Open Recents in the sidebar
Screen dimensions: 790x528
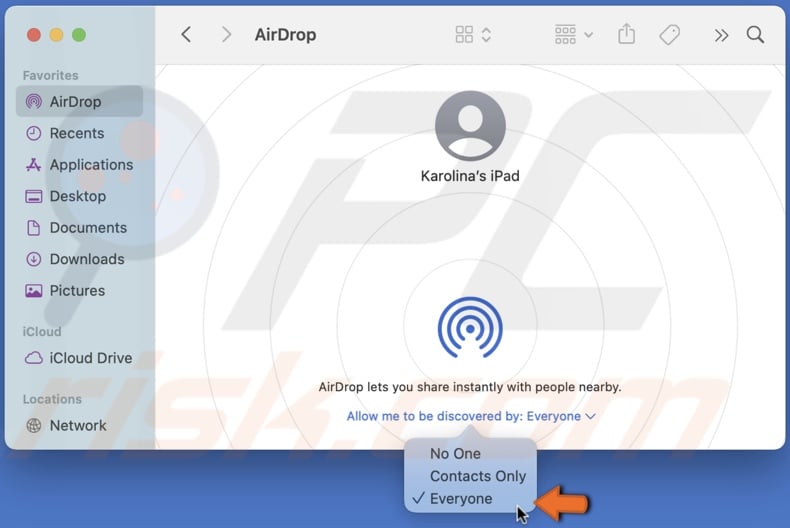[x=80, y=133]
